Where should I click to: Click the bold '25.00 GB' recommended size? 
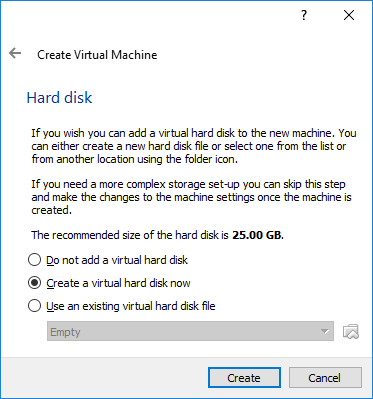coord(258,235)
